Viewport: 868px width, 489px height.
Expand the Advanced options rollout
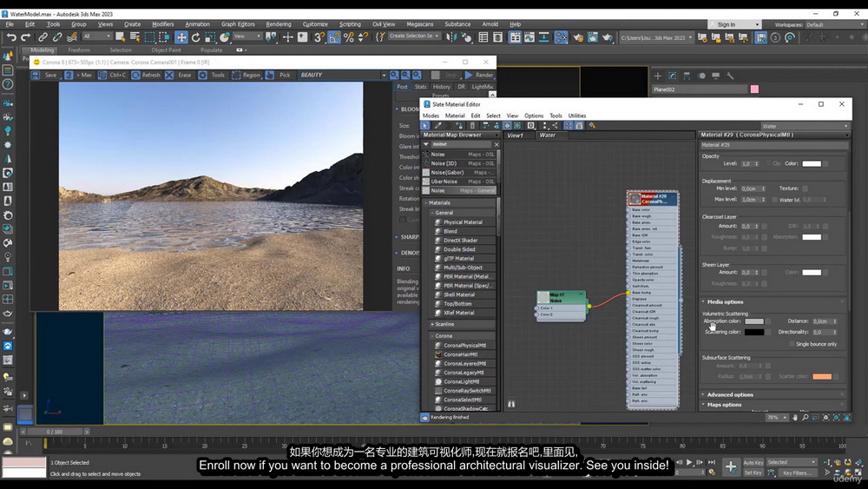tap(730, 395)
